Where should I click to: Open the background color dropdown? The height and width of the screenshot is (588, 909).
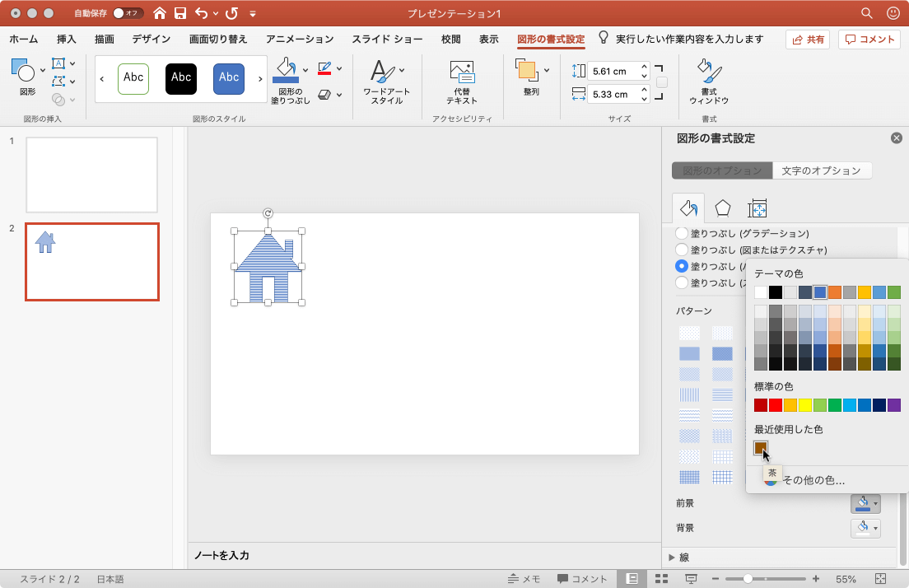865,527
